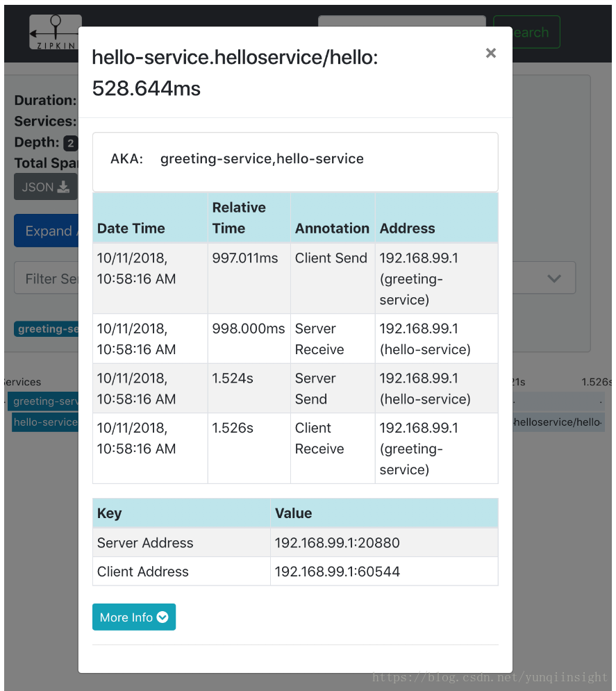Click the Expand All button
This screenshot has width=616, height=691.
(x=47, y=231)
